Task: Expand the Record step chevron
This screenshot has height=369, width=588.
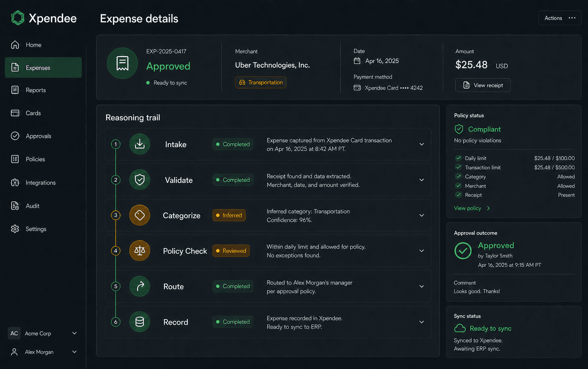Action: (422, 322)
